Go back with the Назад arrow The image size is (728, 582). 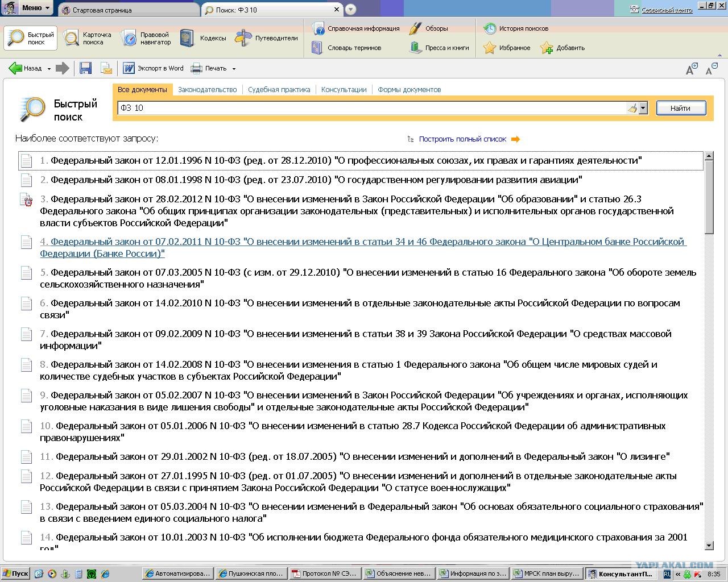coord(25,68)
